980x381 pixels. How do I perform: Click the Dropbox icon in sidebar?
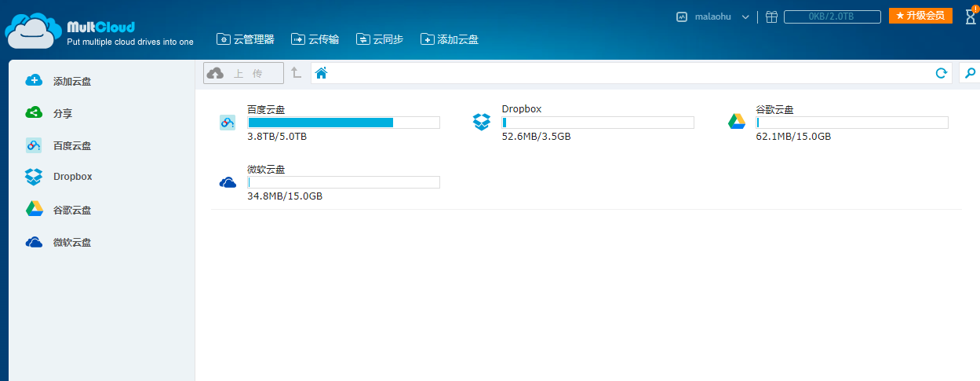(x=34, y=177)
